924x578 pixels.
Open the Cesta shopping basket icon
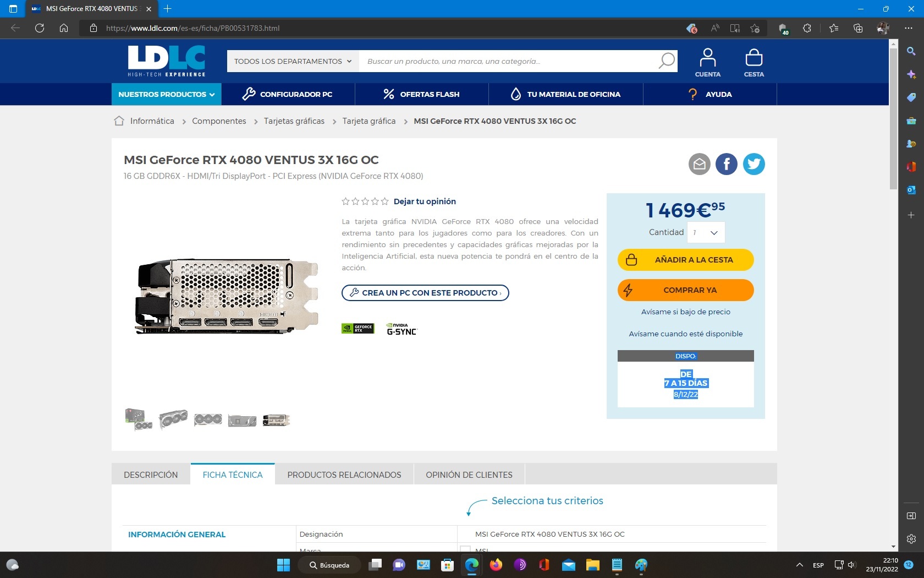tap(754, 62)
